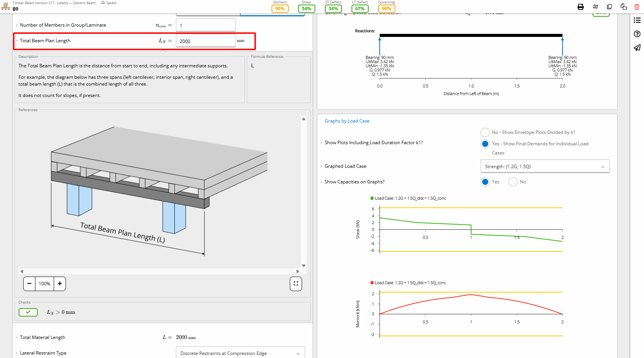Expand the Graphed Load Case row
Image resolution: width=644 pixels, height=358 pixels.
(x=321, y=166)
